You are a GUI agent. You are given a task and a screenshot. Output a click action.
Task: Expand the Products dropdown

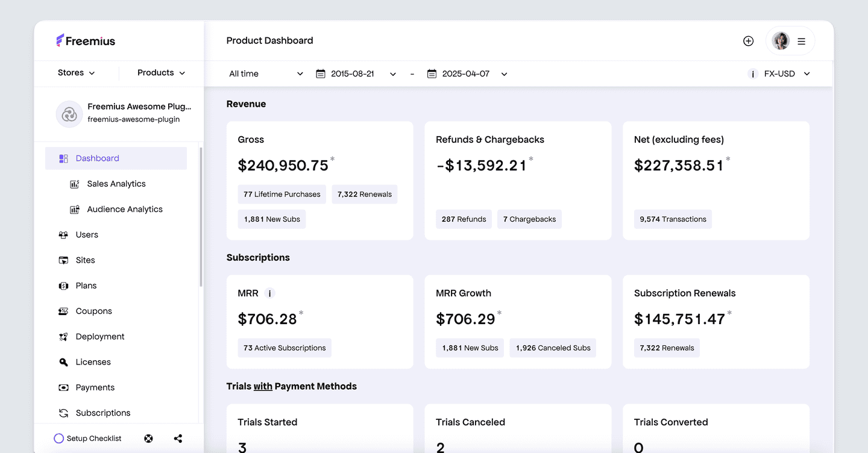tap(161, 73)
